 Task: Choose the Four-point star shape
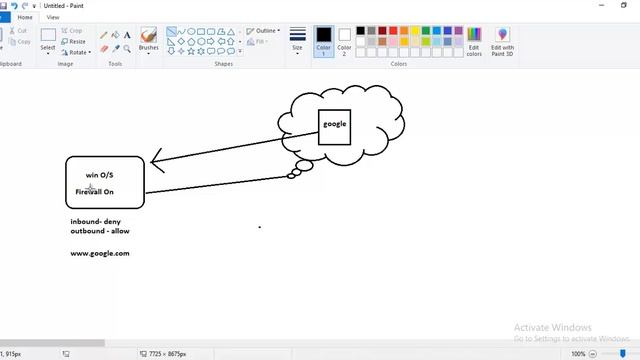click(181, 51)
